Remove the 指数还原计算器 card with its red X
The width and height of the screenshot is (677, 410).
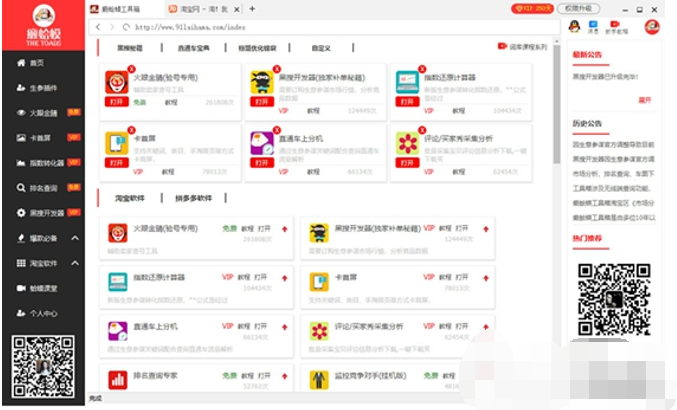tap(422, 69)
